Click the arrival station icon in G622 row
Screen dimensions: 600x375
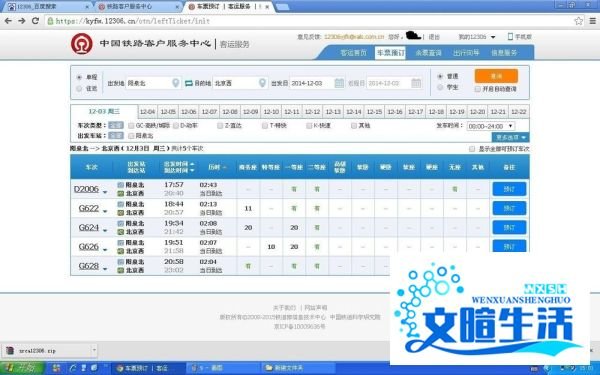121,213
